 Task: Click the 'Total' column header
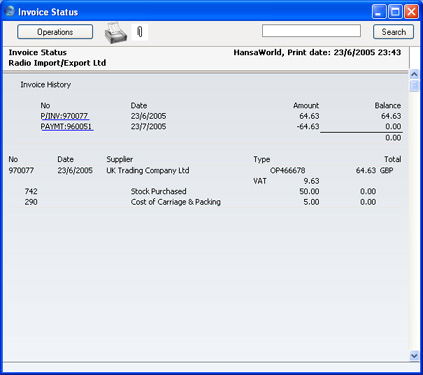(x=393, y=159)
